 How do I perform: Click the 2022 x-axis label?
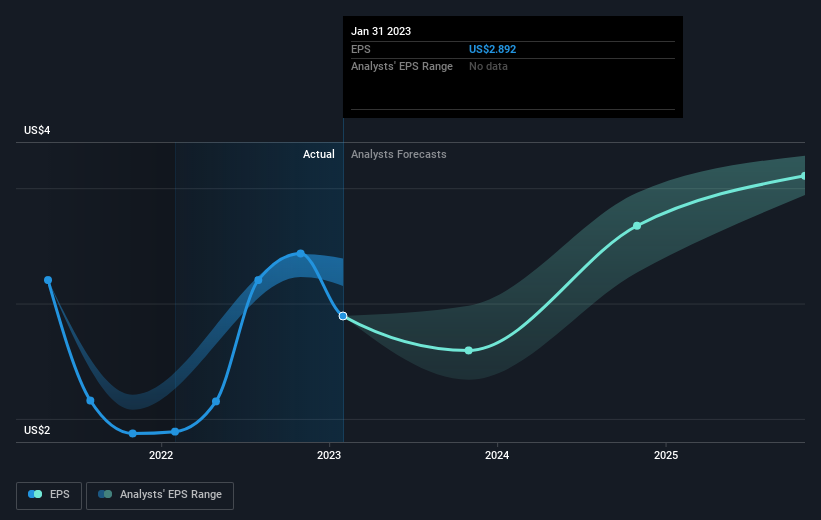point(161,455)
